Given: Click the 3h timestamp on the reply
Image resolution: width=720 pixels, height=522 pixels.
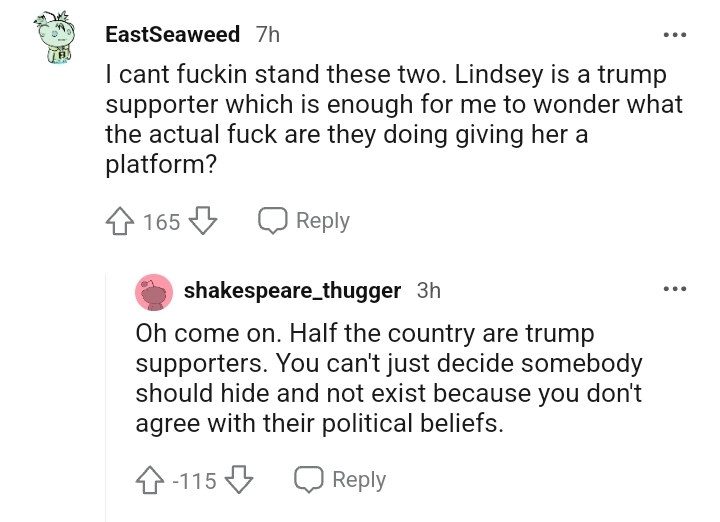Looking at the screenshot, I should pos(429,291).
